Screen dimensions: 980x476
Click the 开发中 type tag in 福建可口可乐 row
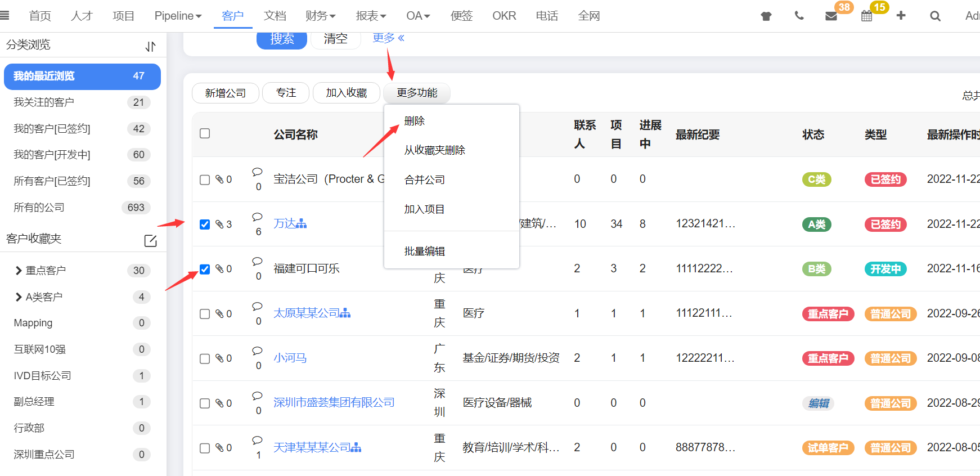click(x=886, y=269)
